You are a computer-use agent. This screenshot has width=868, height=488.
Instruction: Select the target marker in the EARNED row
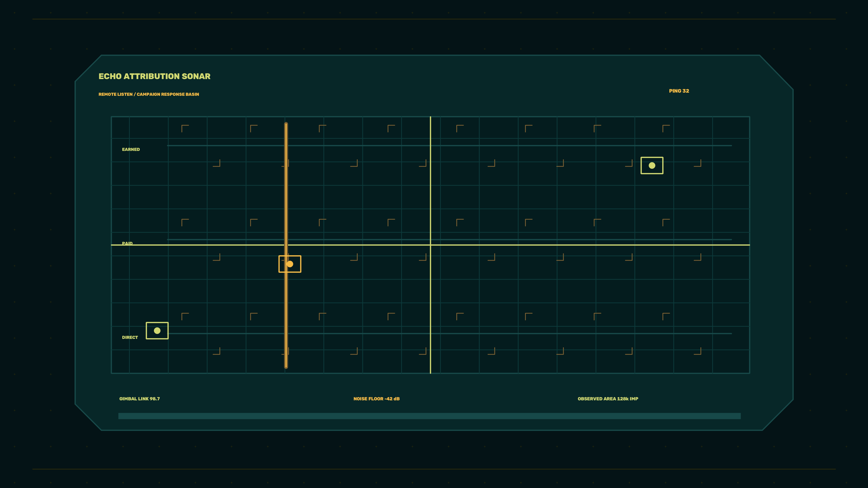click(652, 165)
